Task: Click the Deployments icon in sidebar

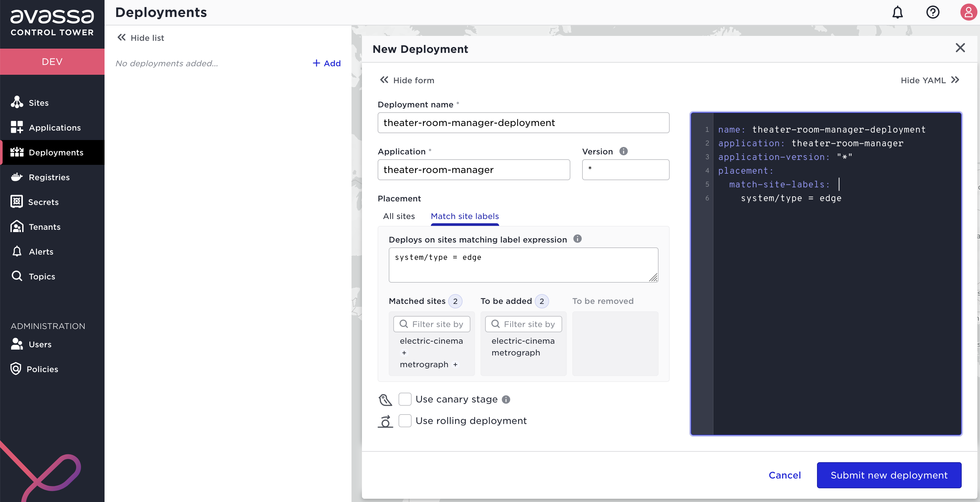Action: pos(17,152)
